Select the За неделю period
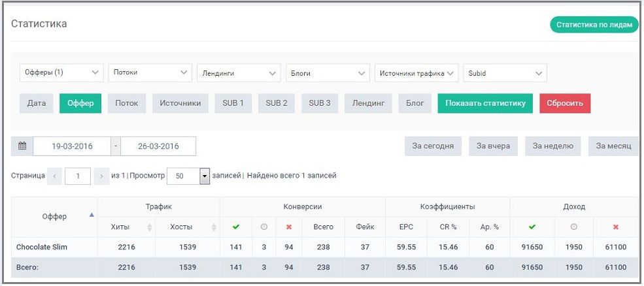644x286 pixels. (x=553, y=146)
